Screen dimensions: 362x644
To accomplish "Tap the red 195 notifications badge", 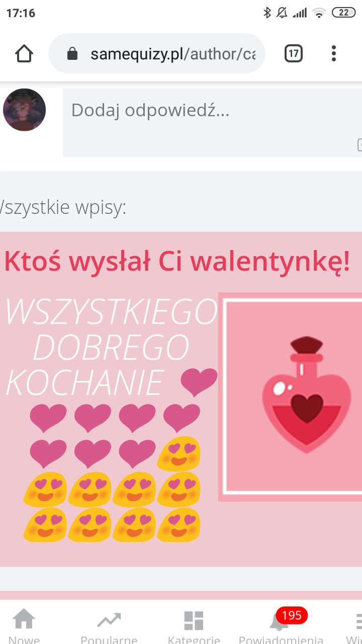I will tap(292, 615).
